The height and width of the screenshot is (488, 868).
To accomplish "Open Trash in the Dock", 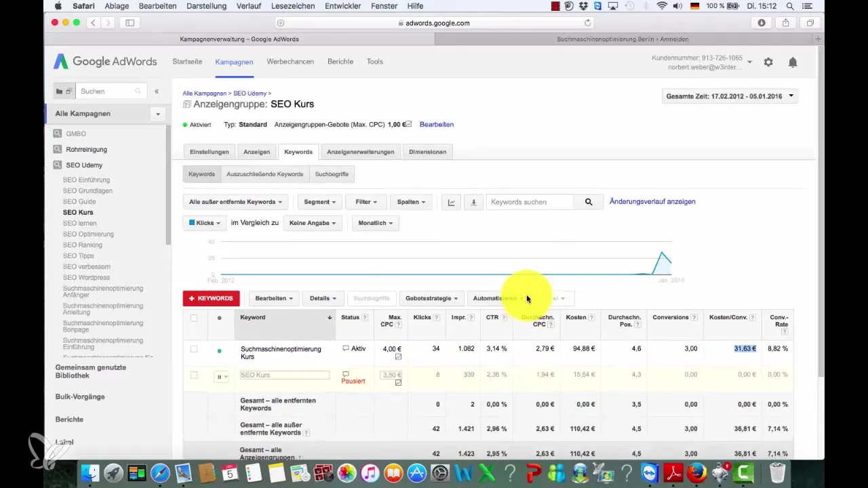I will pyautogui.click(x=778, y=472).
